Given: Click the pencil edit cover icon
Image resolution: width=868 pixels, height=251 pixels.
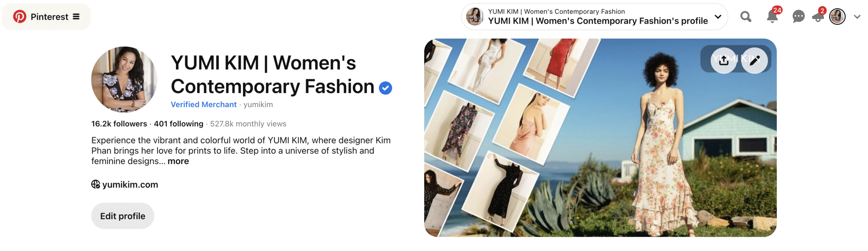Looking at the screenshot, I should click(x=754, y=60).
